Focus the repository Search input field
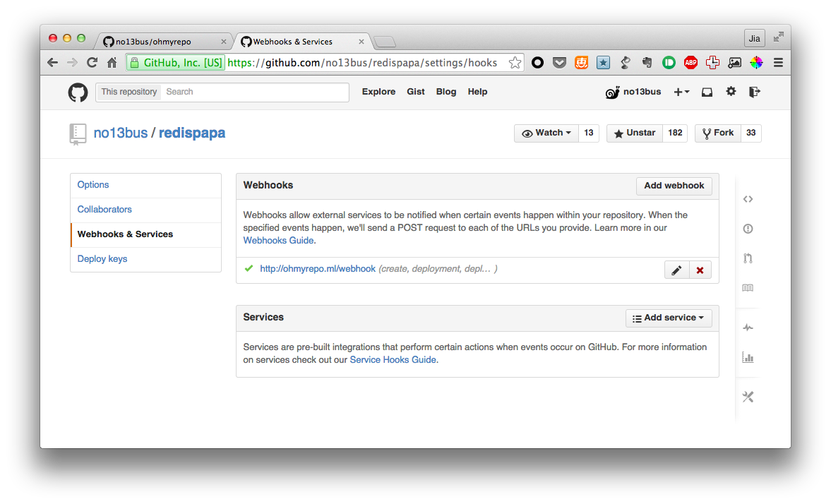The height and width of the screenshot is (504, 831). (254, 92)
